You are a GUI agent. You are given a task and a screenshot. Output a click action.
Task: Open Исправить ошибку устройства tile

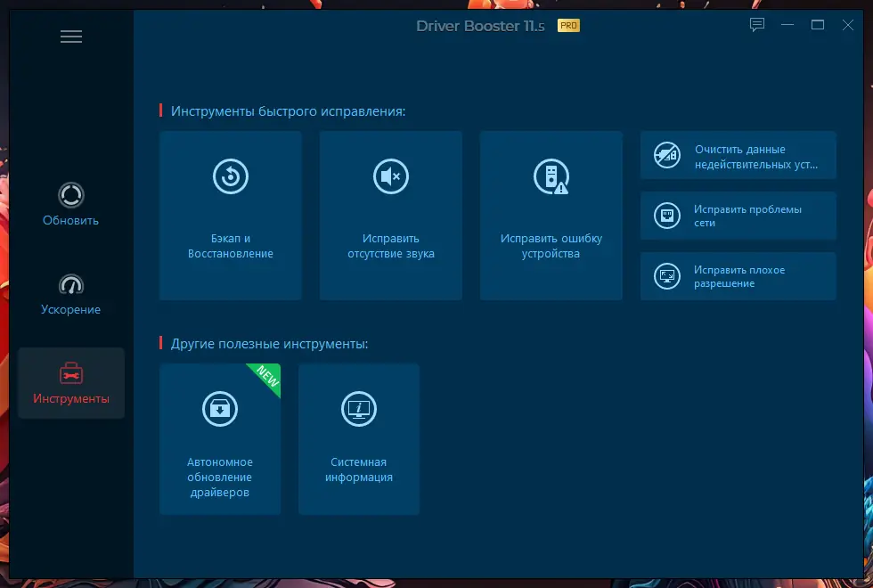click(x=551, y=216)
